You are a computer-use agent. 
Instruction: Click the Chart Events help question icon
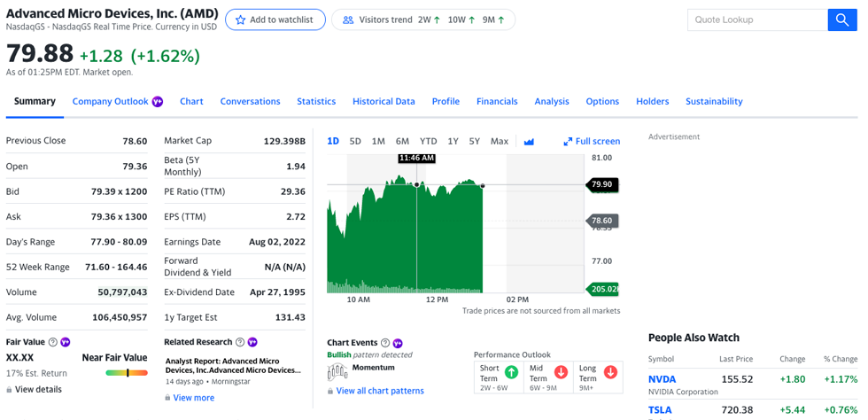point(386,342)
